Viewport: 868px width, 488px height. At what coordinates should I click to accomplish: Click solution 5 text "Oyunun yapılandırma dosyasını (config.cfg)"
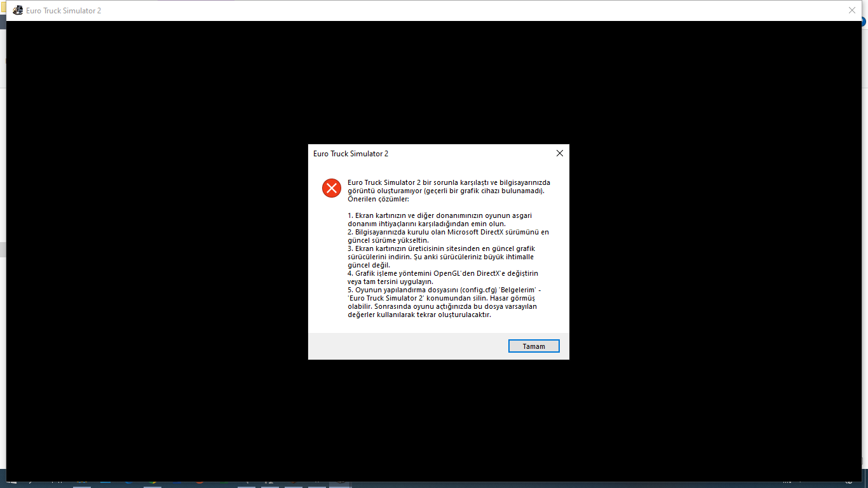(444, 302)
